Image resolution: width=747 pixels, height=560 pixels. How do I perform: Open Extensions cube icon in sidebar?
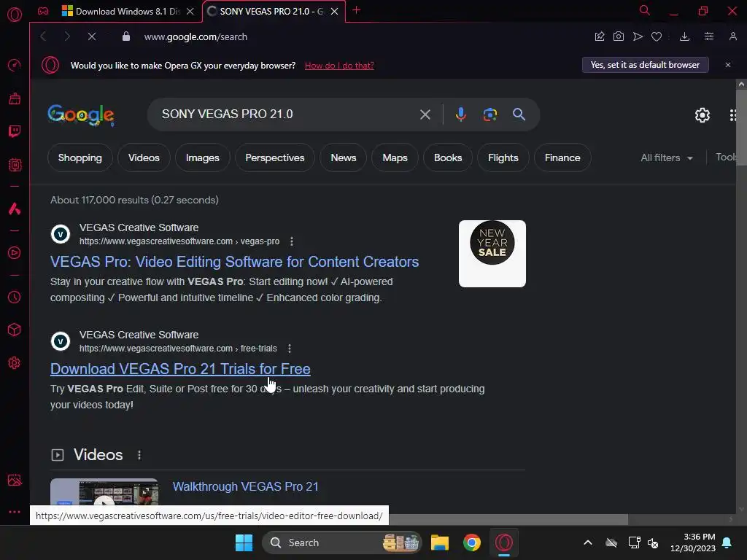(x=15, y=330)
